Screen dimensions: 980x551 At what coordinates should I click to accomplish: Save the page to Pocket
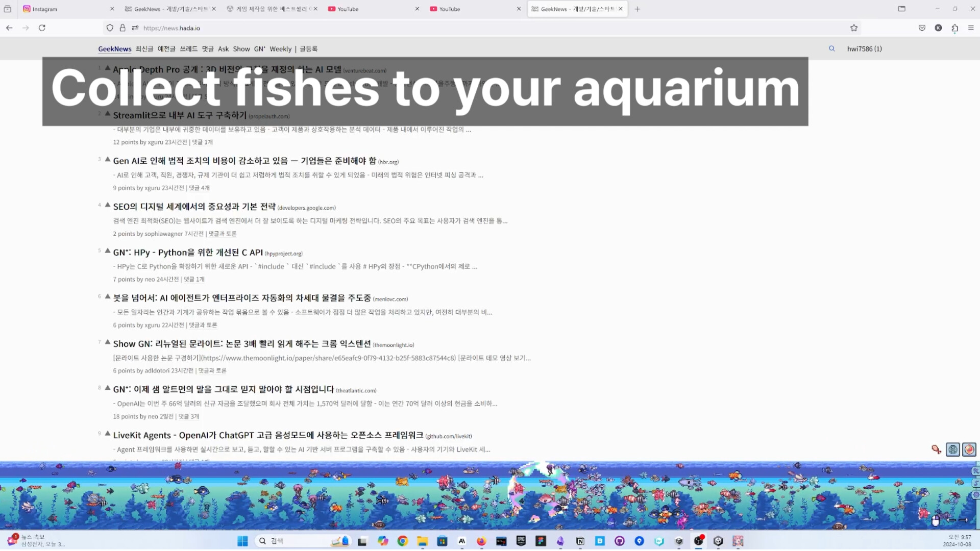pyautogui.click(x=922, y=28)
